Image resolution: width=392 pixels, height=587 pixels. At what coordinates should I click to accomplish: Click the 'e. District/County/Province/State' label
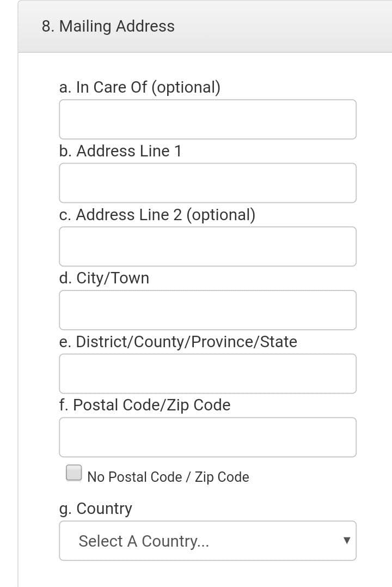coord(179,342)
